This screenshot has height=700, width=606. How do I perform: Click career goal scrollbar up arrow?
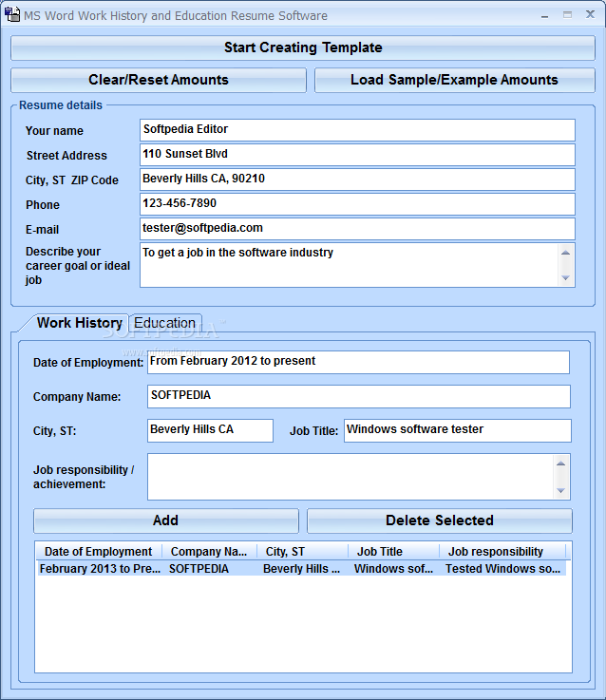(566, 253)
